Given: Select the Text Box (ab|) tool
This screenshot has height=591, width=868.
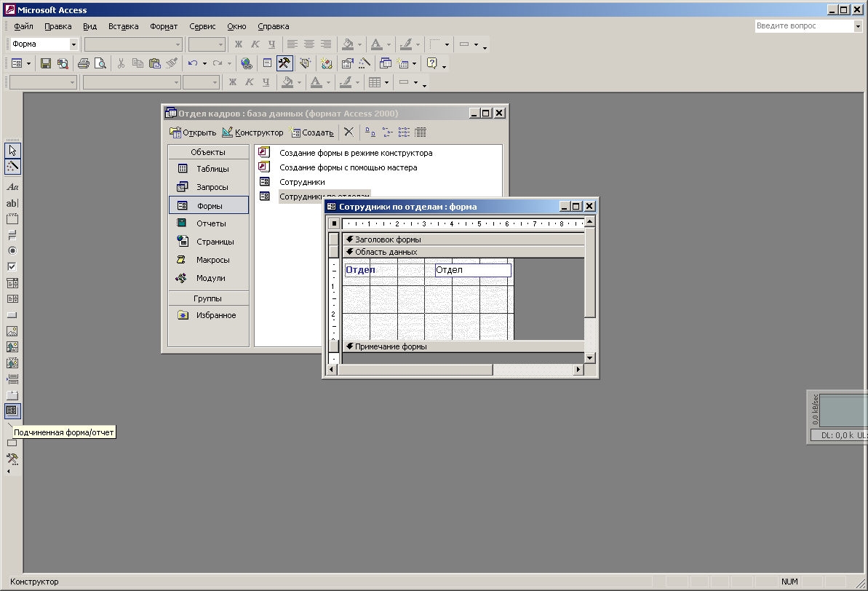Looking at the screenshot, I should [12, 203].
